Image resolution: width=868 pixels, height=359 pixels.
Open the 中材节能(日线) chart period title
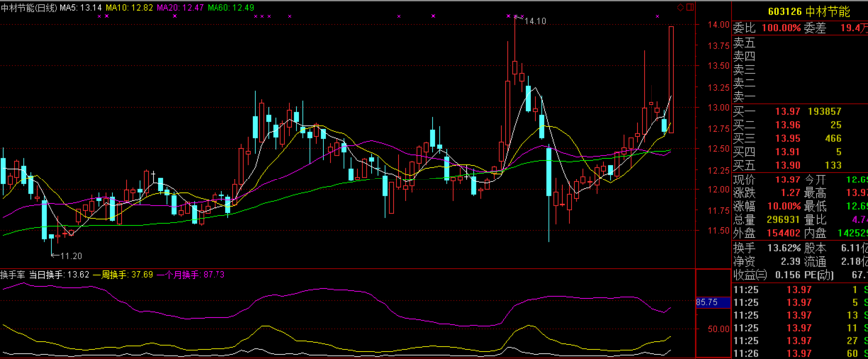(x=29, y=7)
